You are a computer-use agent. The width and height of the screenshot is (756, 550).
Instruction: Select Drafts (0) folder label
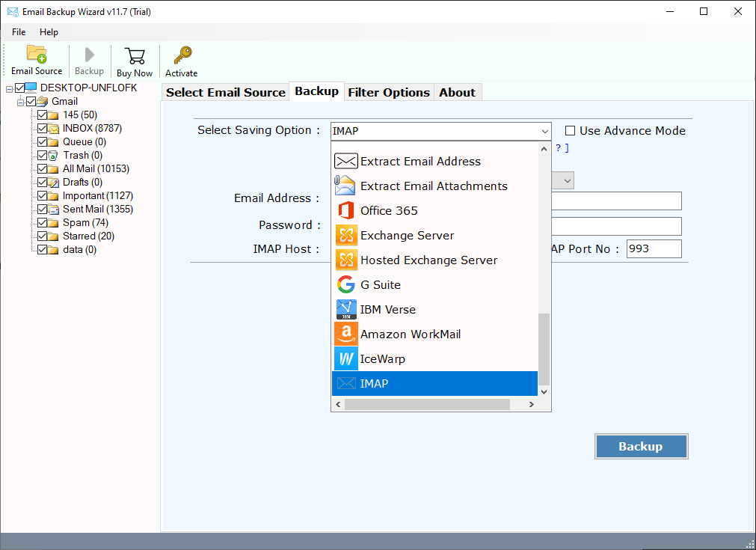(82, 182)
